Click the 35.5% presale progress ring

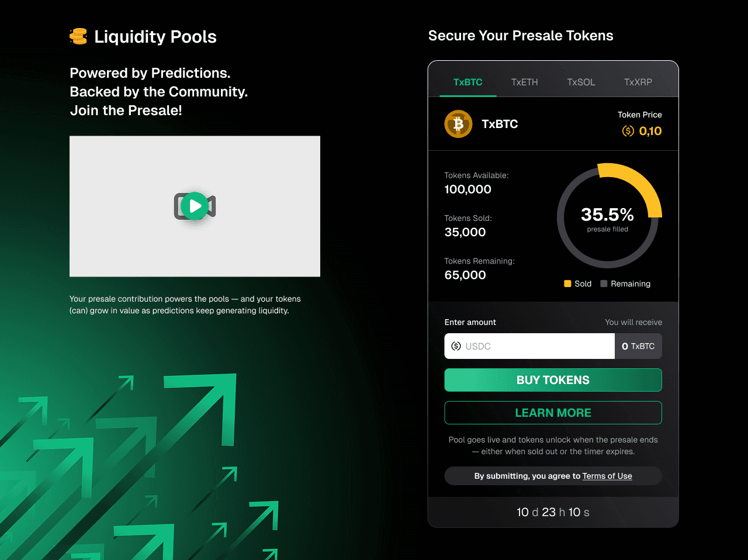coord(608,216)
